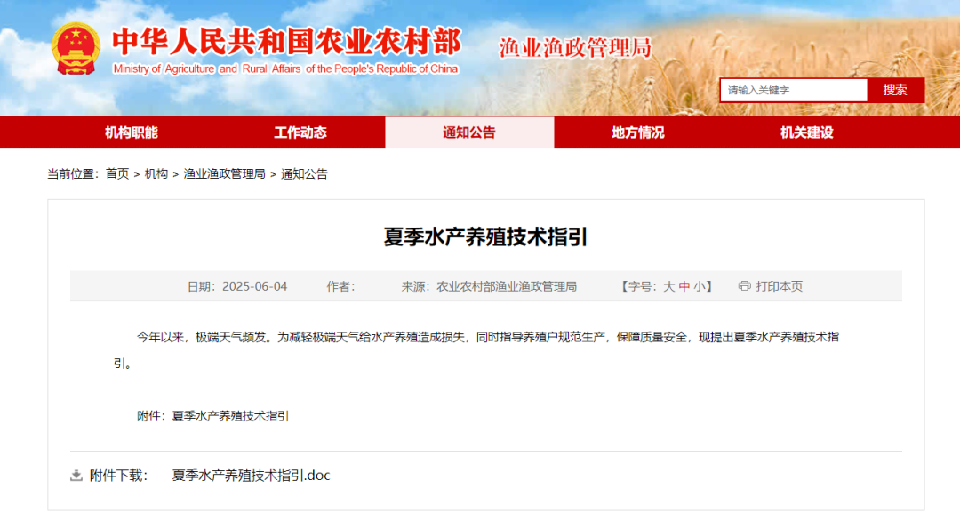Image resolution: width=960 pixels, height=521 pixels.
Task: Click the 渔业渔政管理局 header text
Action: pos(575,48)
